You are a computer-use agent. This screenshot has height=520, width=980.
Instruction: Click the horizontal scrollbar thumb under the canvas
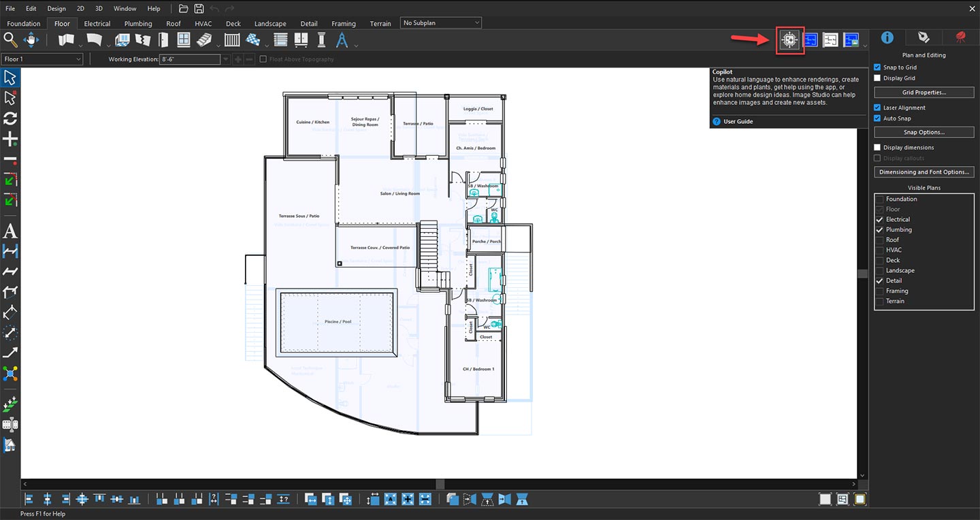point(440,485)
